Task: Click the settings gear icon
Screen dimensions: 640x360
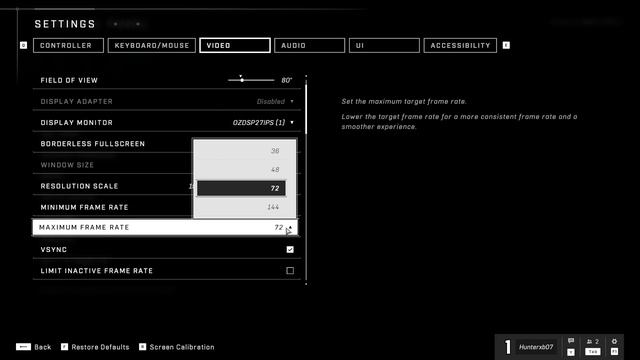Action: coord(614,341)
